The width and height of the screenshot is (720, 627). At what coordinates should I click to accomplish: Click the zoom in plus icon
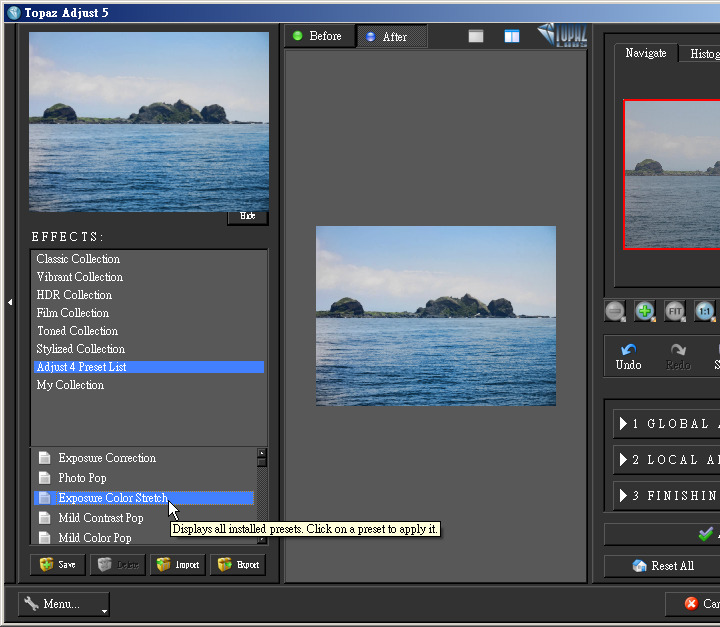pyautogui.click(x=645, y=311)
